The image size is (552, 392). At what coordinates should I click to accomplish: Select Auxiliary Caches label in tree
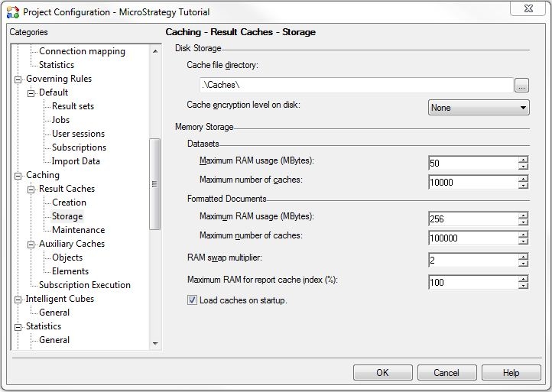tap(72, 244)
